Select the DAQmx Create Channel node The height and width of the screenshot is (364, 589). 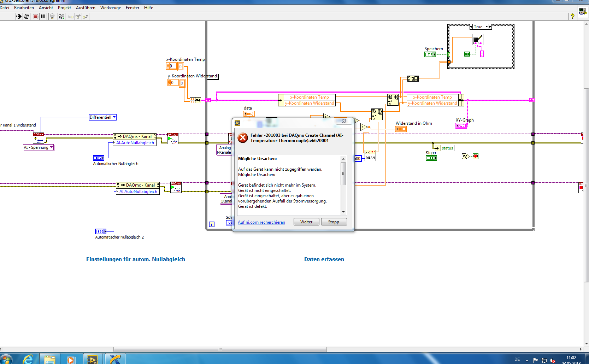point(39,138)
